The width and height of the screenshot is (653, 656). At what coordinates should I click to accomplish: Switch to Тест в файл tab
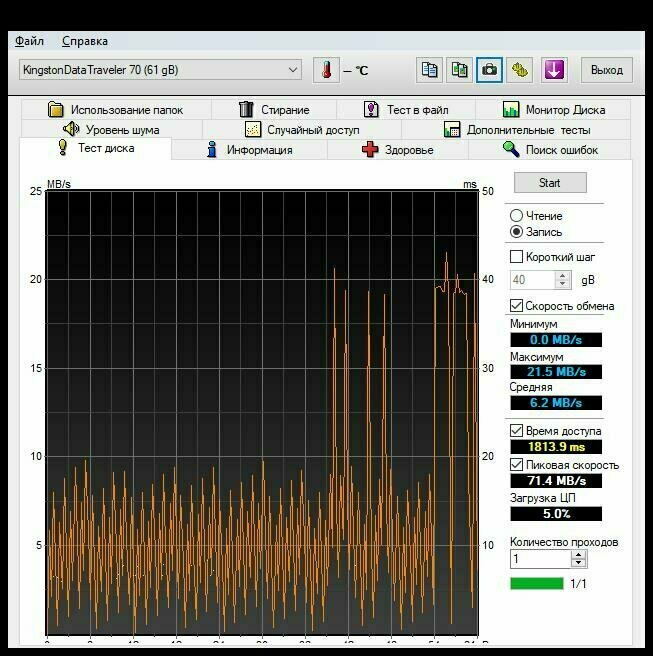pos(406,110)
